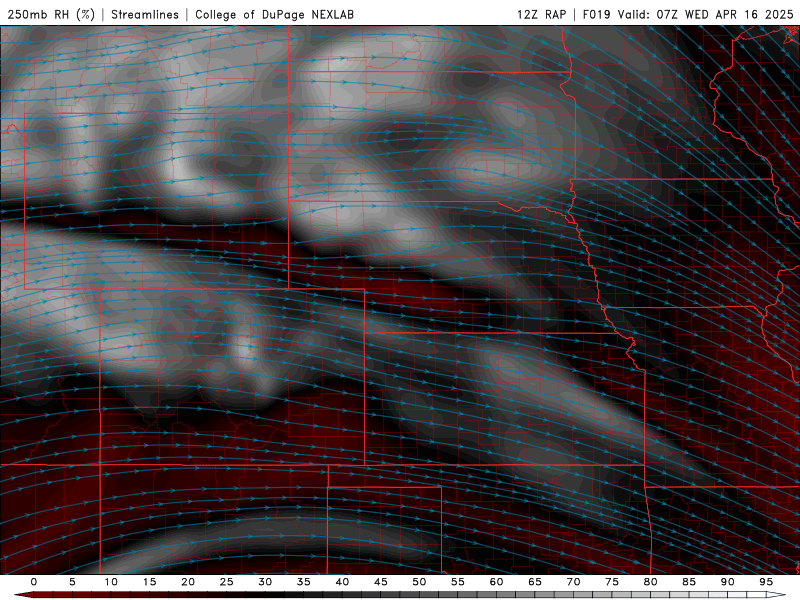Click the "30" colorbar label
Image resolution: width=800 pixels, height=600 pixels.
click(265, 582)
